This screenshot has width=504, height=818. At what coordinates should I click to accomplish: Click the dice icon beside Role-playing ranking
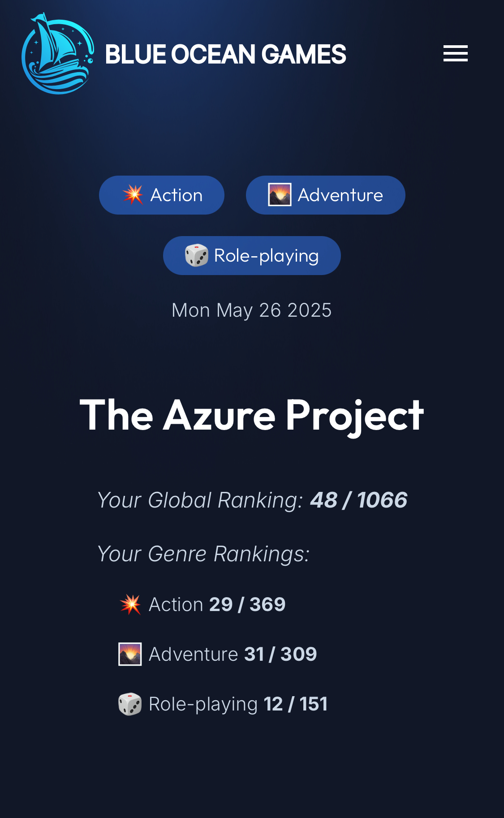tap(130, 704)
